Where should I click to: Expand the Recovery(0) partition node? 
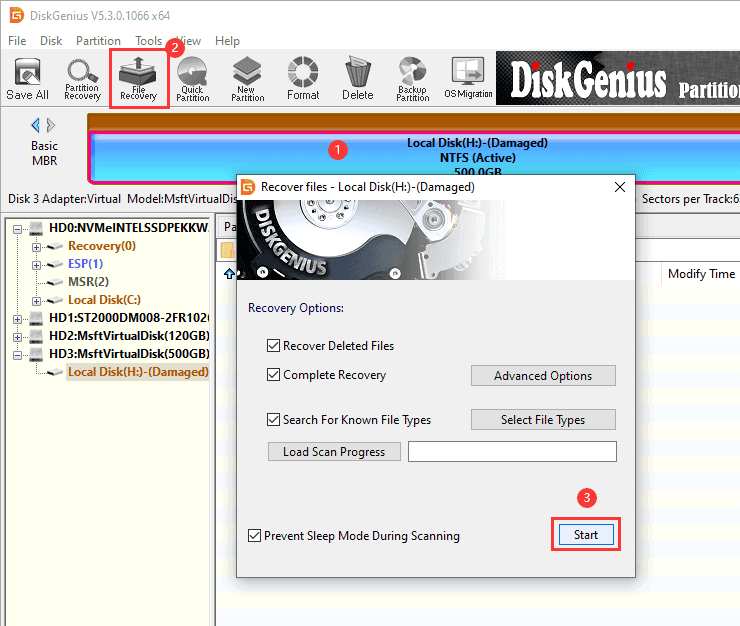coord(37,246)
